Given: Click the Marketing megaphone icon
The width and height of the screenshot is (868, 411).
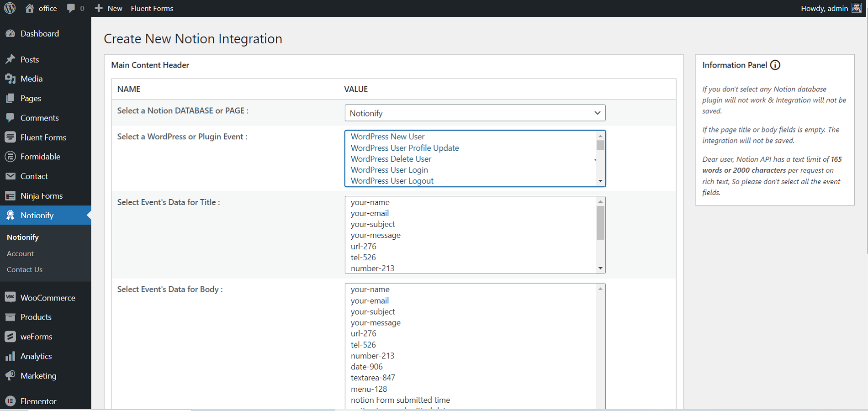Looking at the screenshot, I should pos(10,376).
